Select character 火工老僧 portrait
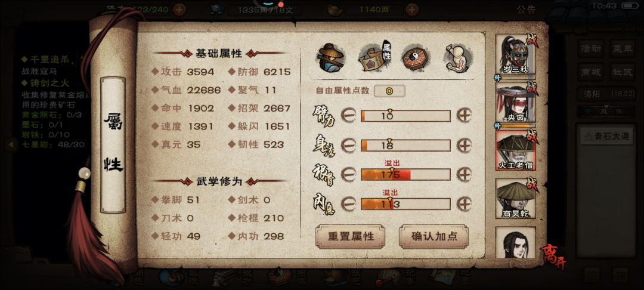The width and height of the screenshot is (644, 290). coord(516,150)
